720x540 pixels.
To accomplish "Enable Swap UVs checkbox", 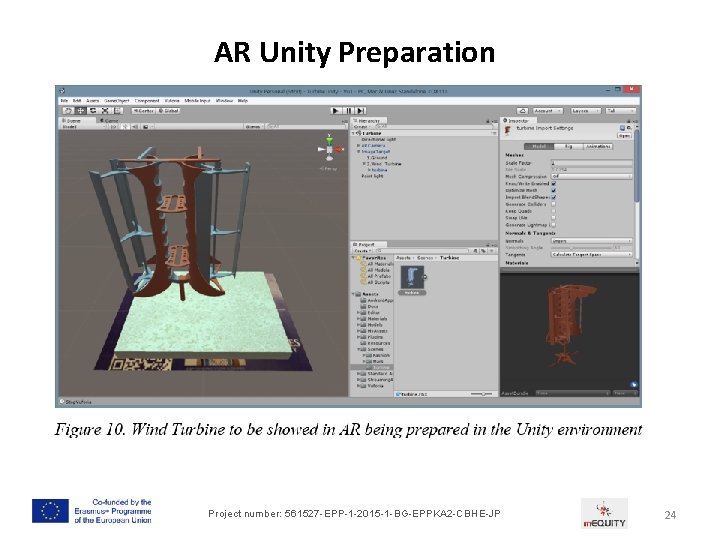I will pos(554,218).
